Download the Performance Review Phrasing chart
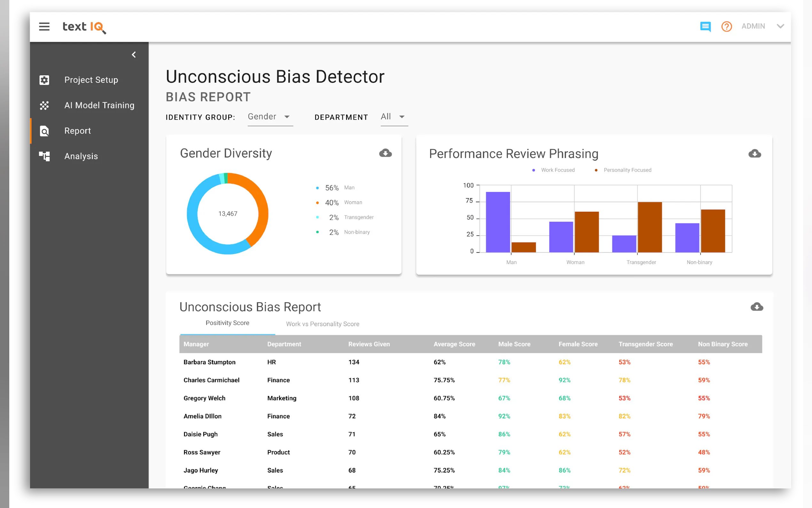Screen dimensions: 812x508 (x=754, y=154)
